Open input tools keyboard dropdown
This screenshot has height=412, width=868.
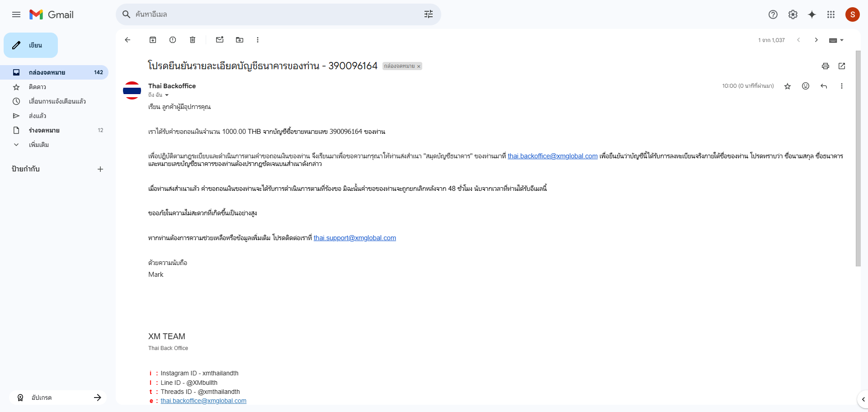(x=836, y=40)
